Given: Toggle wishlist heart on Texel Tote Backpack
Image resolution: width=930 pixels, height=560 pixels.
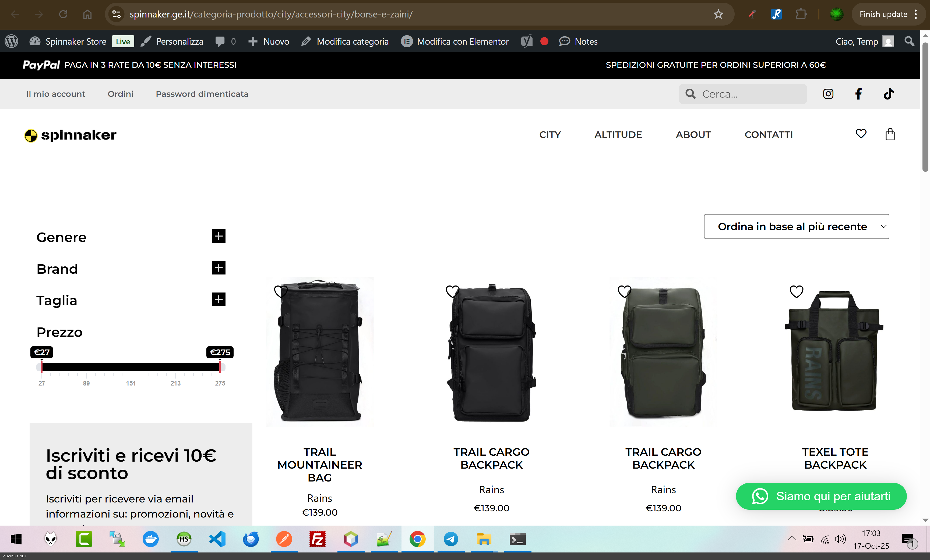Looking at the screenshot, I should (x=796, y=291).
